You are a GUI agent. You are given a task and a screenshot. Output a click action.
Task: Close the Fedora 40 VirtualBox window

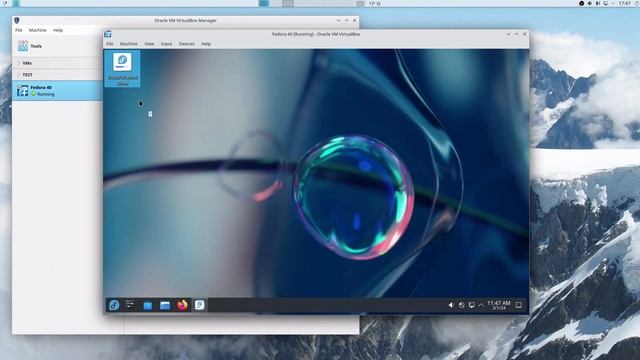tap(525, 34)
